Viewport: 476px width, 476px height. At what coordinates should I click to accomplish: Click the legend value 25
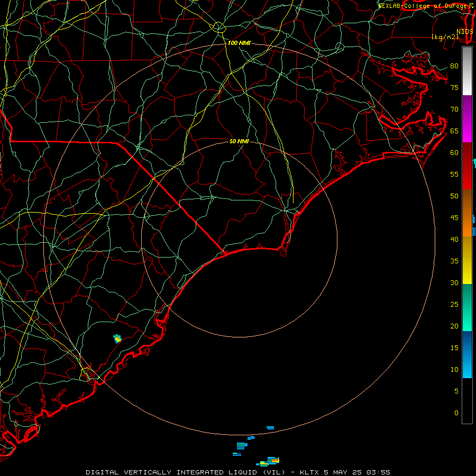point(454,305)
